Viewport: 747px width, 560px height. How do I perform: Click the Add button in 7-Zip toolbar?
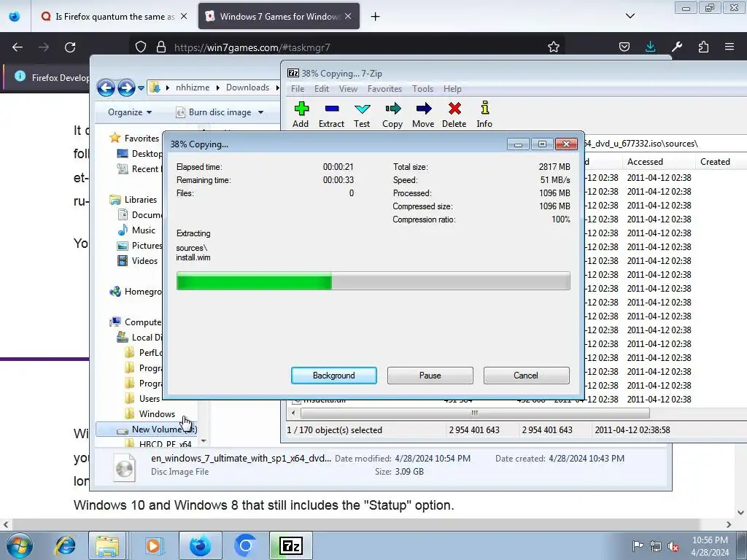pyautogui.click(x=301, y=114)
